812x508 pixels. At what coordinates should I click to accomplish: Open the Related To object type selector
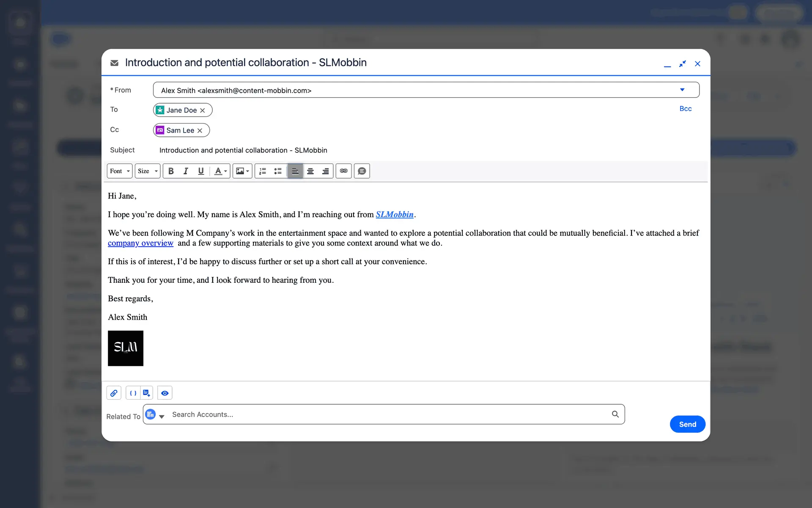point(155,415)
